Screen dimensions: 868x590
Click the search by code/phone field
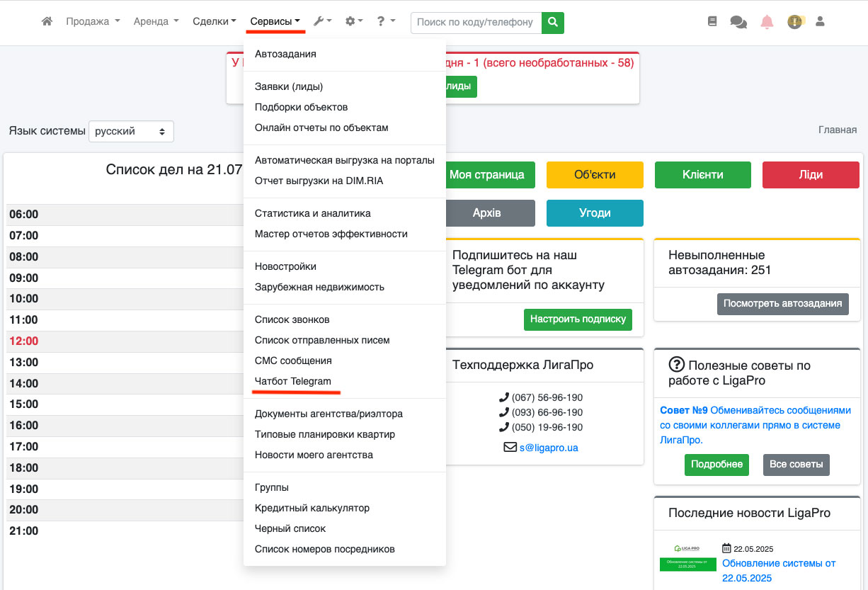point(476,22)
